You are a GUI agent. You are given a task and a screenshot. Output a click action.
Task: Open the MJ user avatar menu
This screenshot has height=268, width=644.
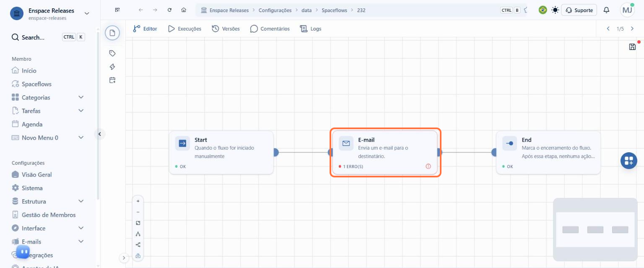click(x=627, y=10)
